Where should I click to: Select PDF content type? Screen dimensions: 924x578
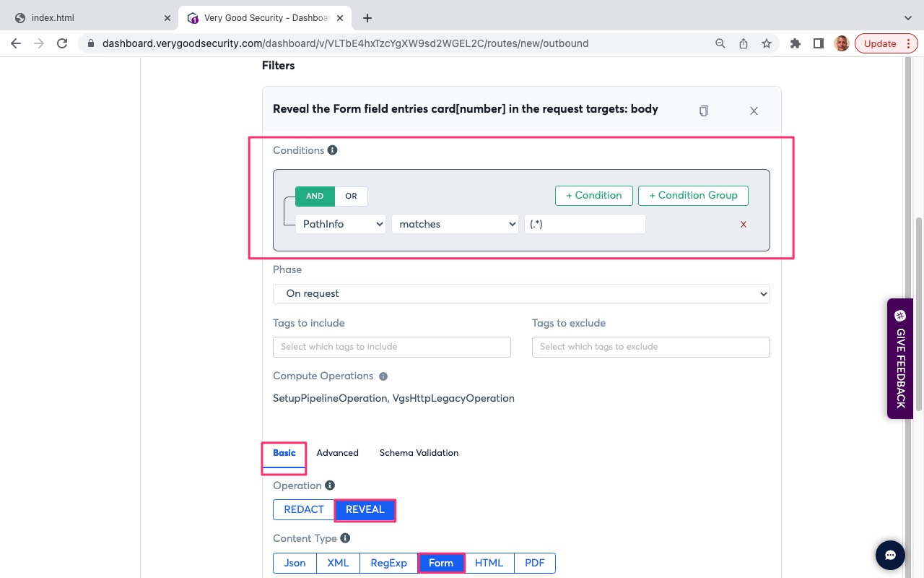535,563
